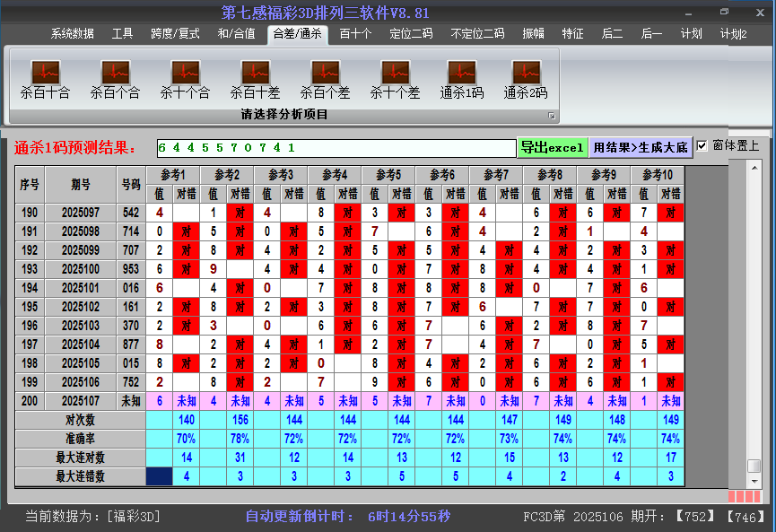
Task: Select the row for period 2025104
Action: (349, 344)
